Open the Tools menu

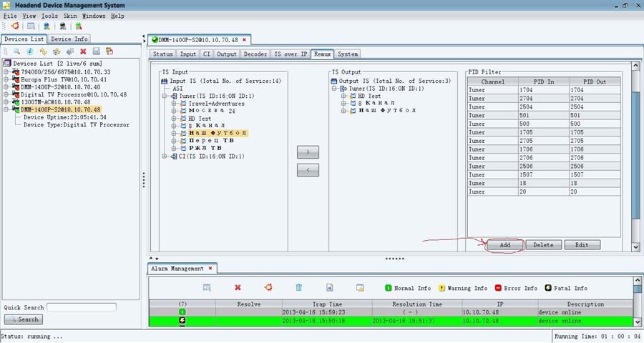pyautogui.click(x=49, y=16)
